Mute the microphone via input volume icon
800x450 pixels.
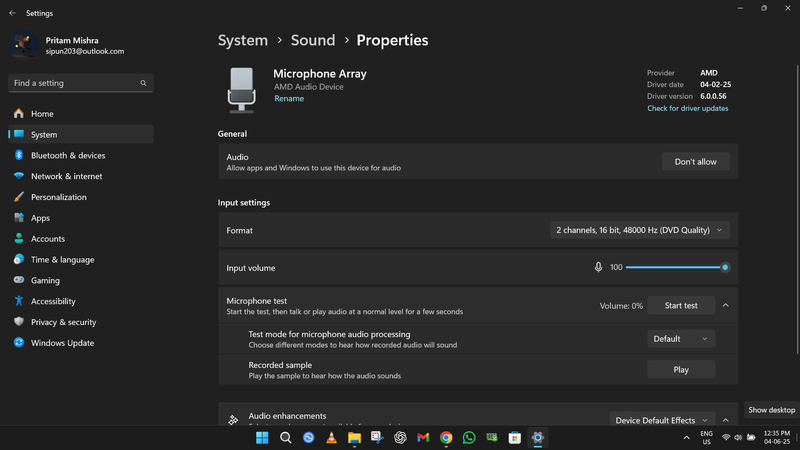598,267
